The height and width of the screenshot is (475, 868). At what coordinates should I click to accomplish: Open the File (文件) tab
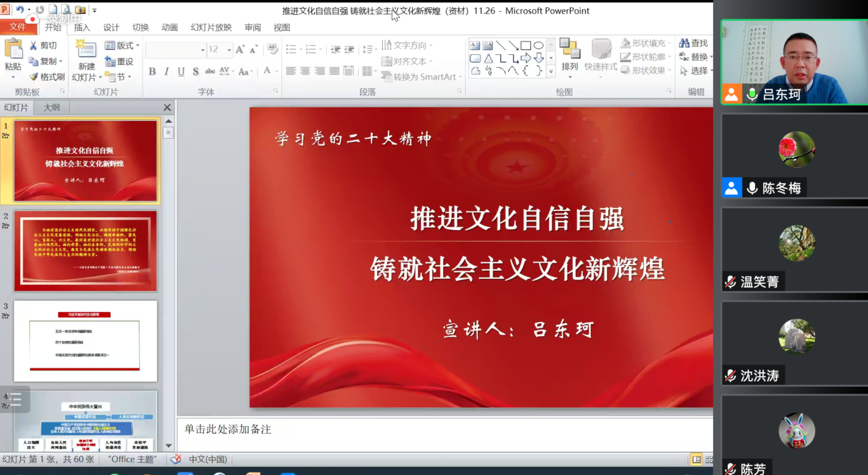(x=18, y=27)
